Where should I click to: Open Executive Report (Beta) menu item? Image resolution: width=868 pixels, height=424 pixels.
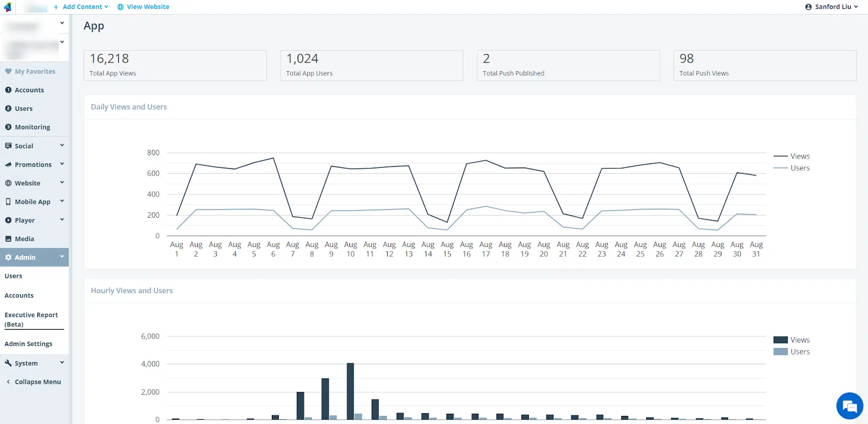point(31,319)
